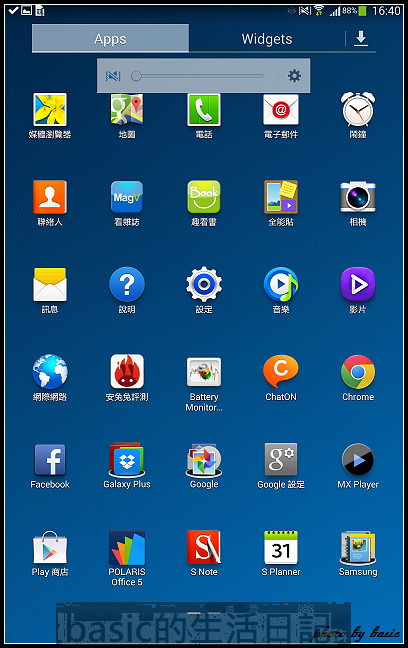Open the Messages app with yellow envelope
Image resolution: width=408 pixels, height=648 pixels.
tap(50, 285)
